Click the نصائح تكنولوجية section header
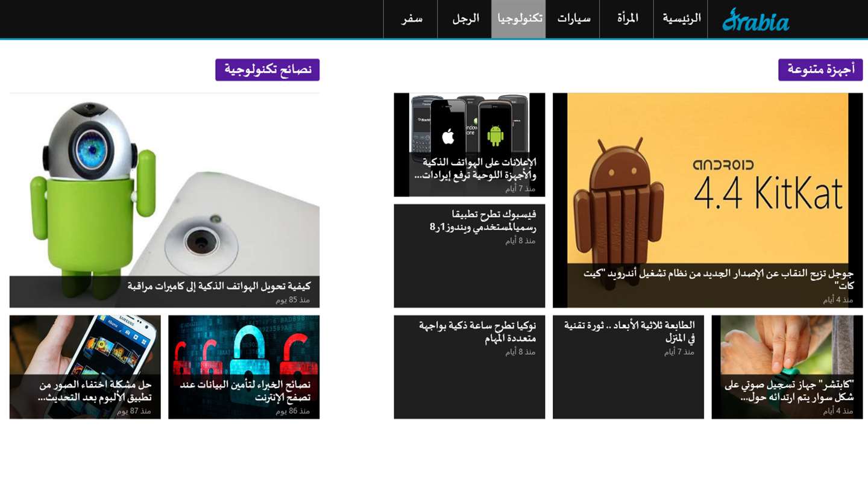 (268, 70)
